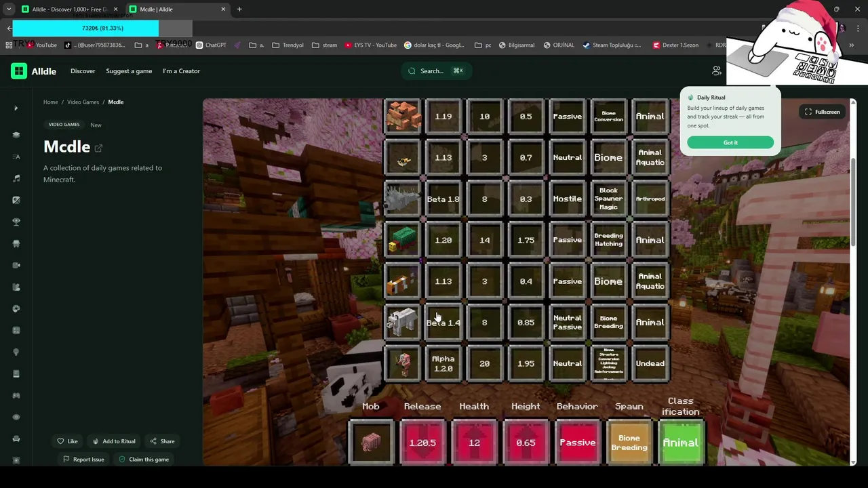Click the red 1.20.5 release tile
This screenshot has width=868, height=488.
click(x=422, y=443)
